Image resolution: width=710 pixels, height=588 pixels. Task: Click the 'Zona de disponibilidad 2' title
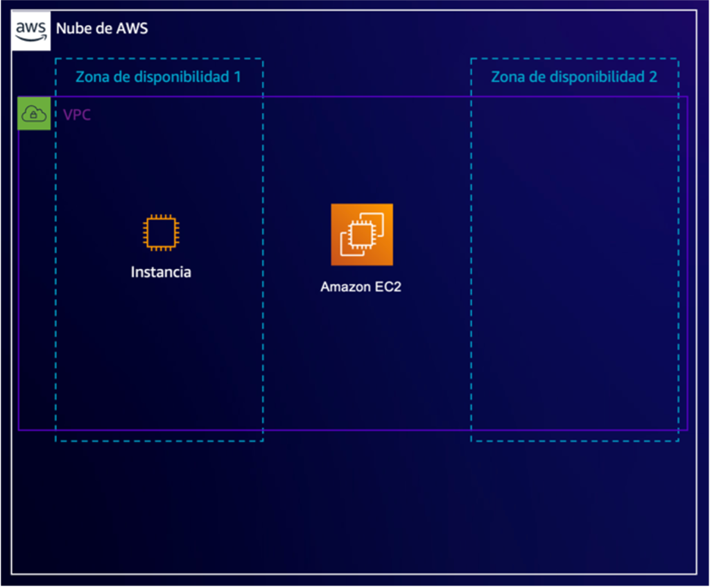pyautogui.click(x=574, y=77)
